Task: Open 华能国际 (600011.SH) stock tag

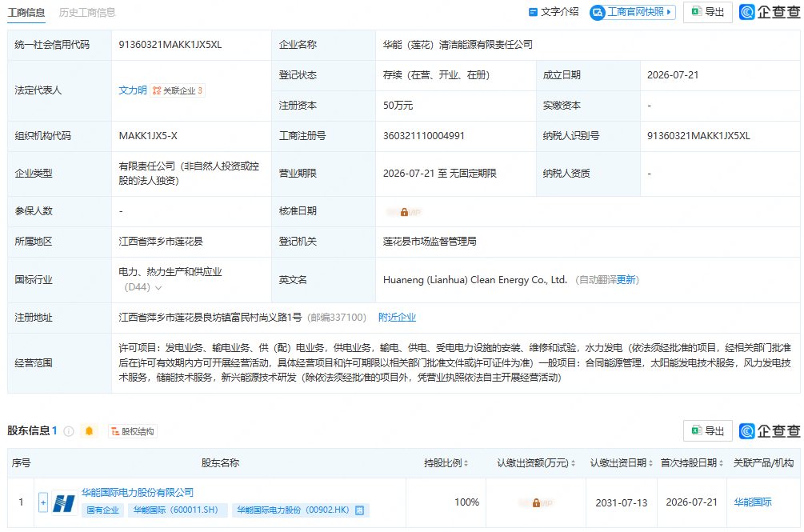Action: click(178, 510)
